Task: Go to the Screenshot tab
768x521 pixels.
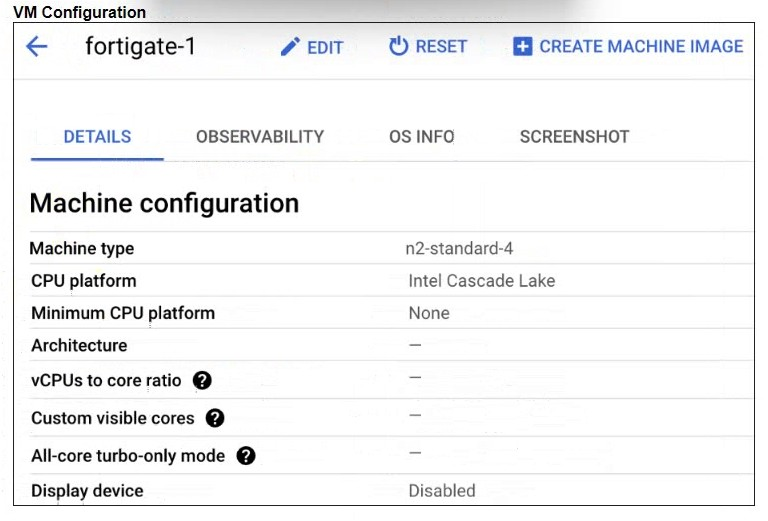Action: point(574,137)
